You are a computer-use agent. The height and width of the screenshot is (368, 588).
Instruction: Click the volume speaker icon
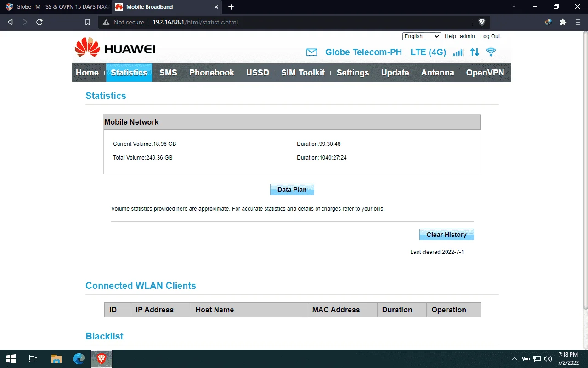tap(548, 359)
